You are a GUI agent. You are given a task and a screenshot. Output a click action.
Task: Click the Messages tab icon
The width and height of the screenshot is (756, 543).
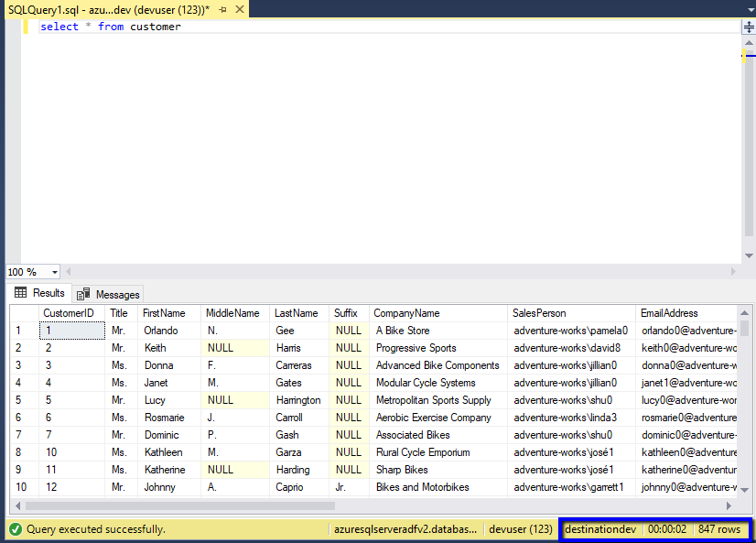pyautogui.click(x=83, y=294)
